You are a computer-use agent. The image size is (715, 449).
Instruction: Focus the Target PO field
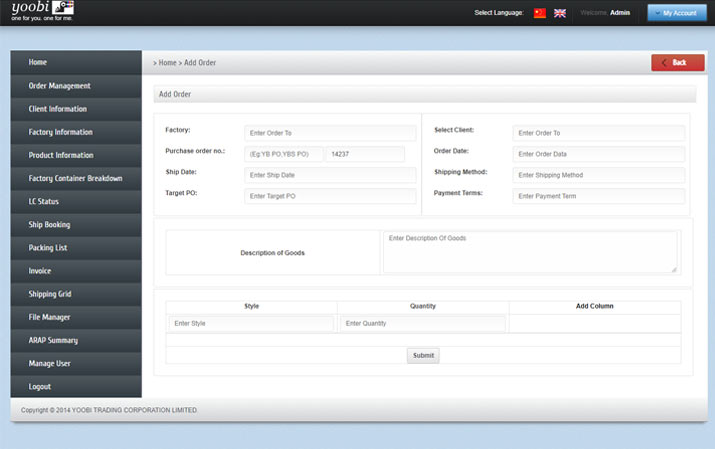330,196
